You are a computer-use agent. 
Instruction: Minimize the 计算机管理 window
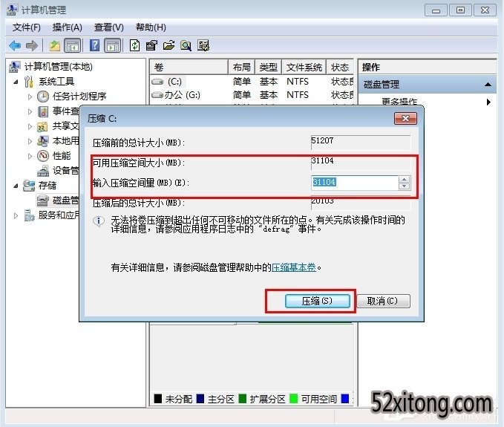coord(436,10)
